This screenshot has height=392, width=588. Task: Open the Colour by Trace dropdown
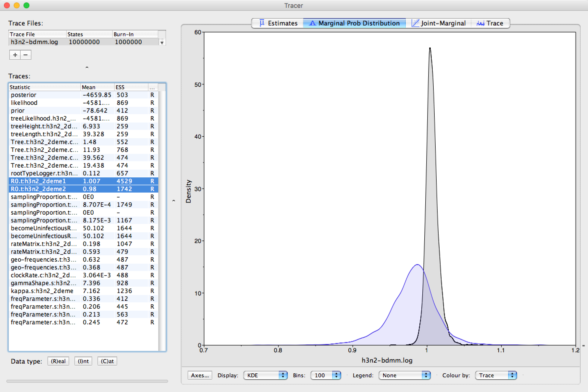click(x=496, y=375)
